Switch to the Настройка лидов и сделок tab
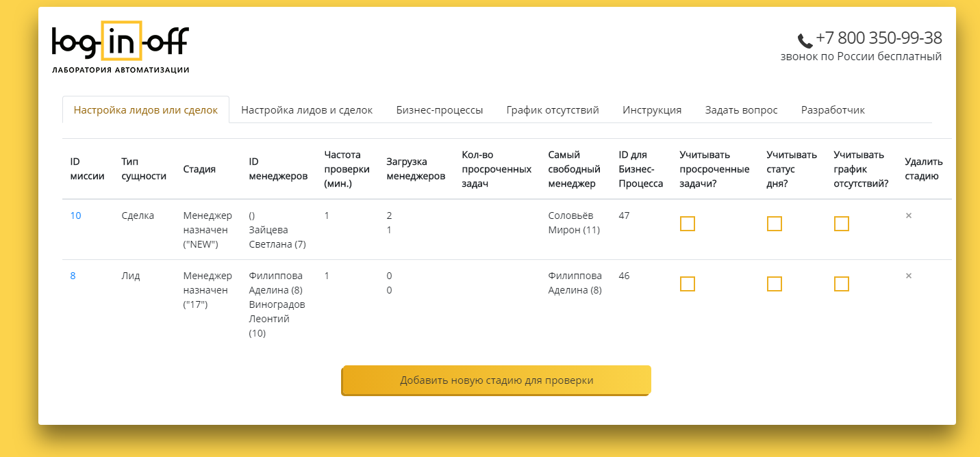Screen dimensions: 980x457 pyautogui.click(x=307, y=110)
